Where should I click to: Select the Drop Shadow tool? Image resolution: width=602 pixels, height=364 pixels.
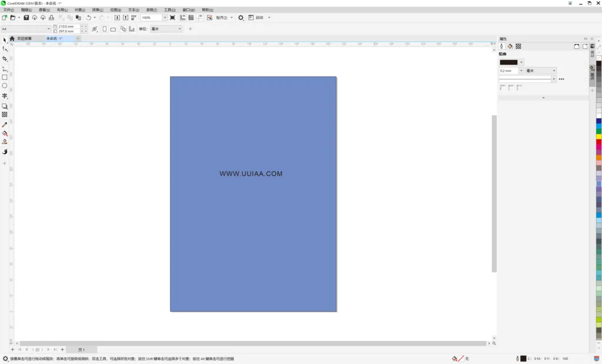[5, 106]
